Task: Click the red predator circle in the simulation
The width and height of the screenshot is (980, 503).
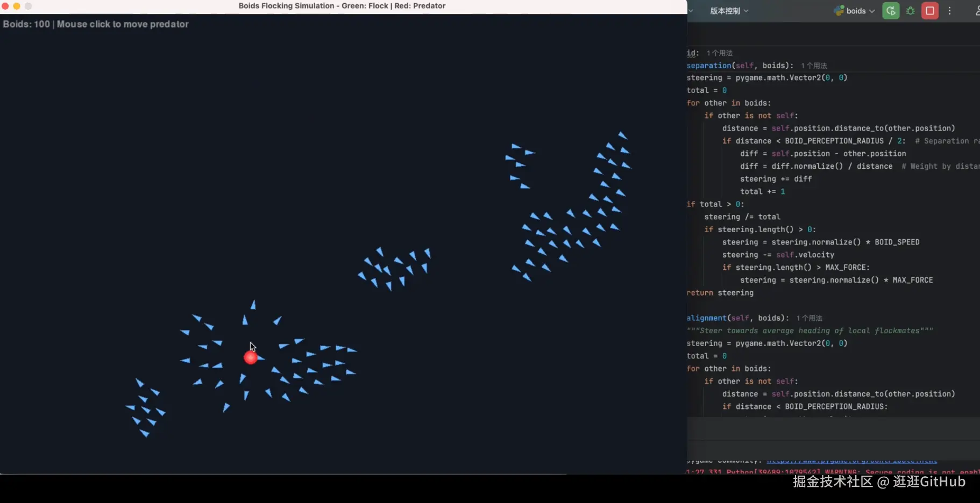Action: click(x=250, y=357)
